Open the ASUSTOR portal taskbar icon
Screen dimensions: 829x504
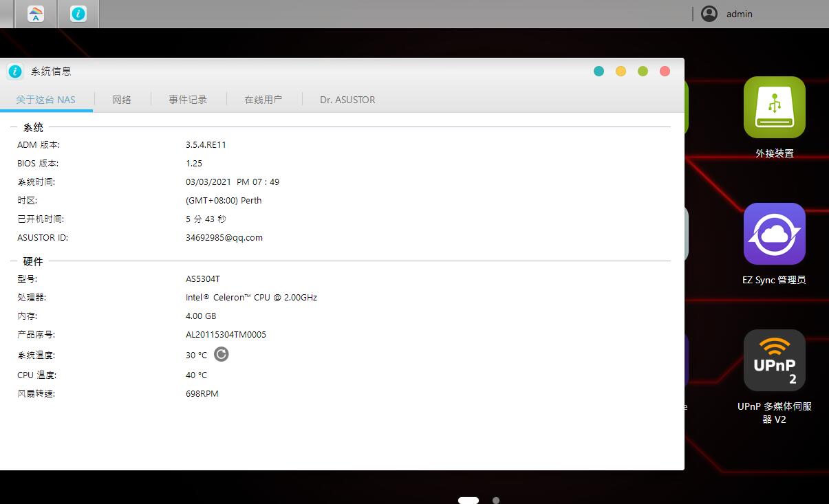[x=36, y=14]
